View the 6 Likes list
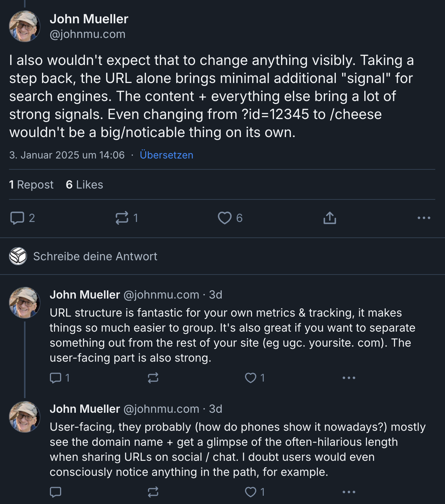The height and width of the screenshot is (504, 445). (x=84, y=185)
